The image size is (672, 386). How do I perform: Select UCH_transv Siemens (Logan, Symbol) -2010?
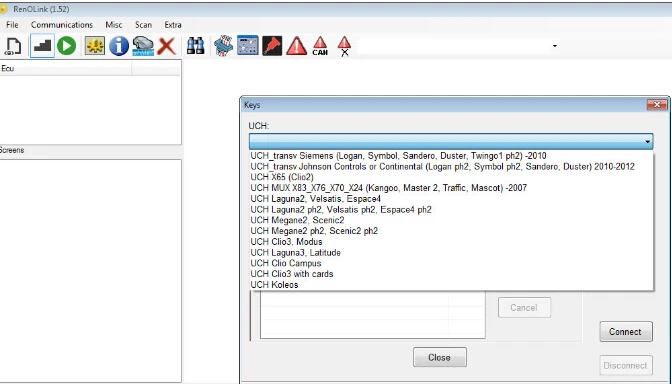point(452,156)
